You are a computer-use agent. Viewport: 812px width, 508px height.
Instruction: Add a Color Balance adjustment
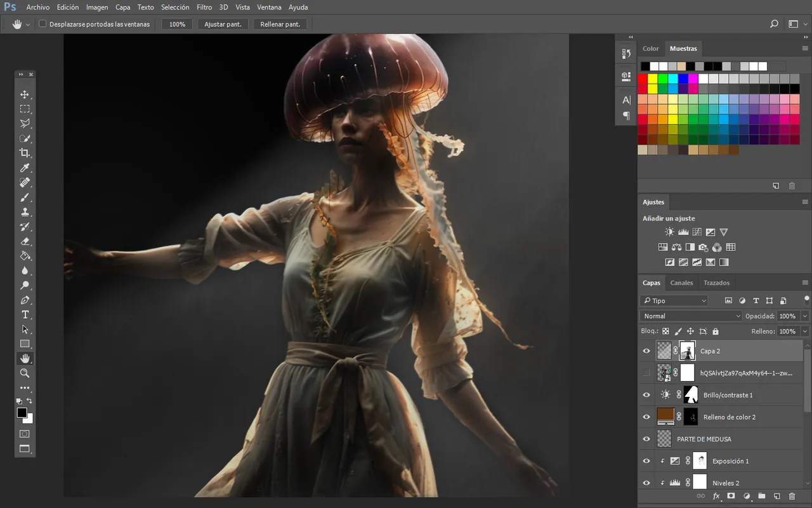point(676,247)
